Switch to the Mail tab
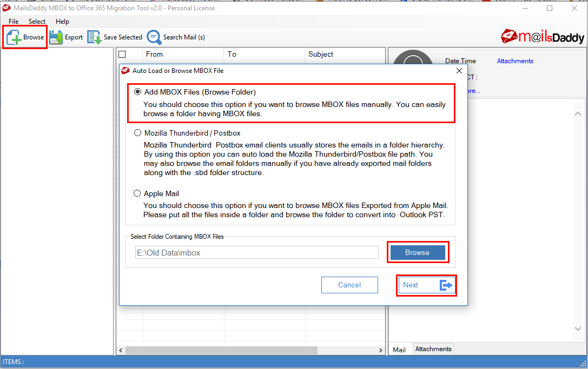 (x=399, y=350)
